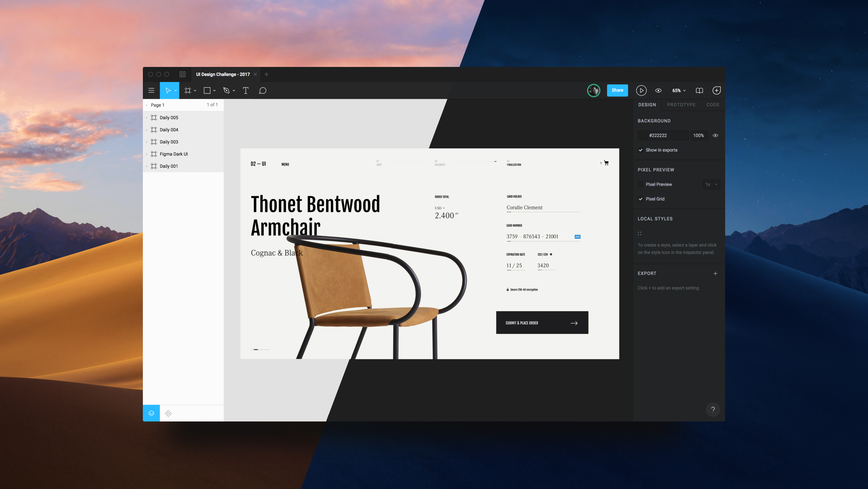The width and height of the screenshot is (868, 489).
Task: Select the Frame tool
Action: click(188, 90)
